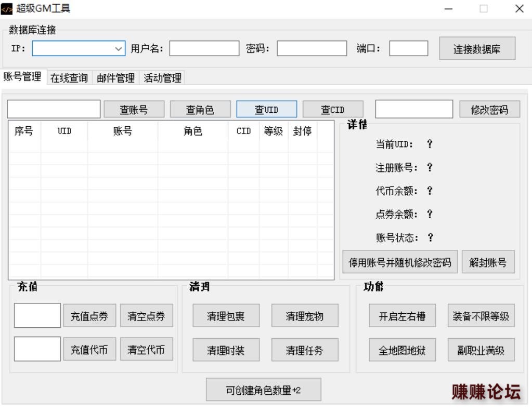The height and width of the screenshot is (413, 532).
Task: Click the app icon in title bar
Action: click(x=7, y=8)
